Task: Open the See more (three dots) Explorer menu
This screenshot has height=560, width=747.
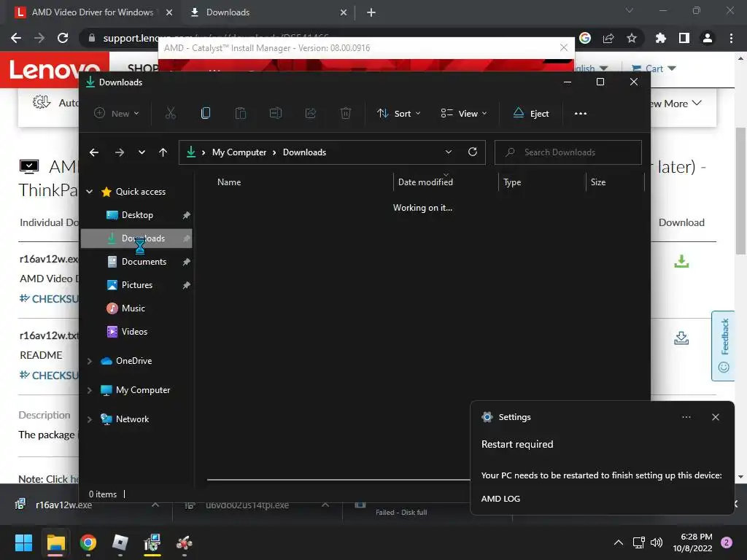Action: [x=580, y=113]
